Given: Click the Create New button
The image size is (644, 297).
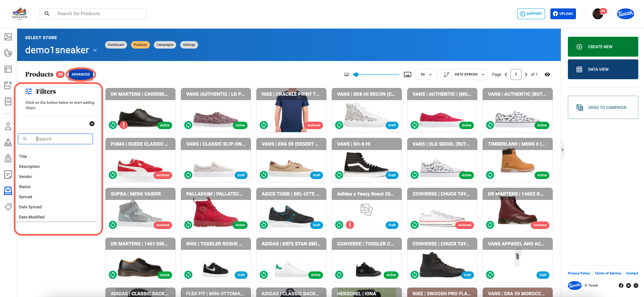Looking at the screenshot, I should point(603,47).
